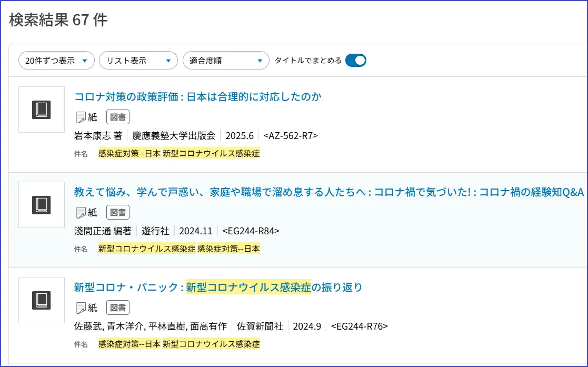Expand the リスト表示 view dropdown
This screenshot has height=367, width=588.
pos(138,61)
